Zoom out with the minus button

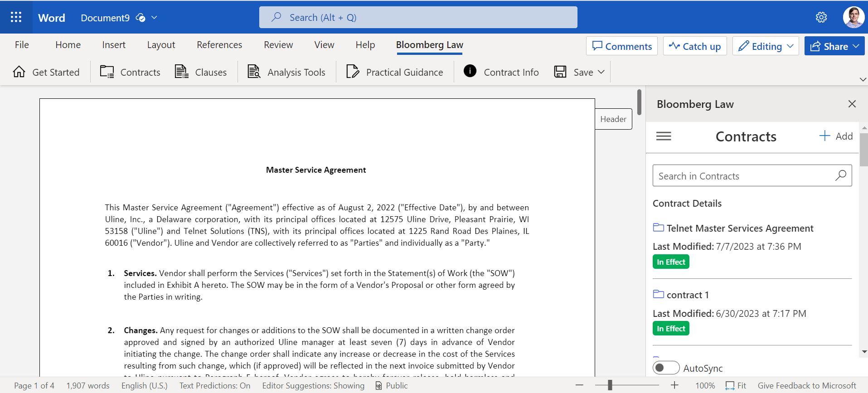coord(579,385)
